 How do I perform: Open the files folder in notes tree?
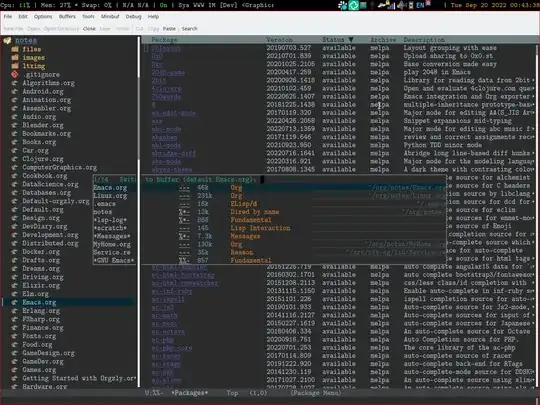[x=32, y=49]
